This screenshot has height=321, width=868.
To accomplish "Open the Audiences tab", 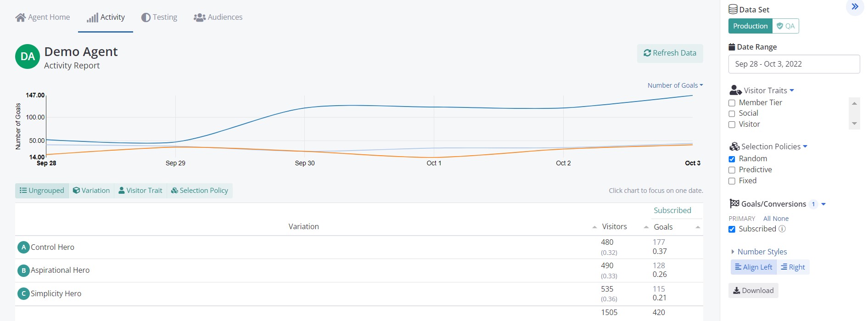I will click(x=218, y=17).
